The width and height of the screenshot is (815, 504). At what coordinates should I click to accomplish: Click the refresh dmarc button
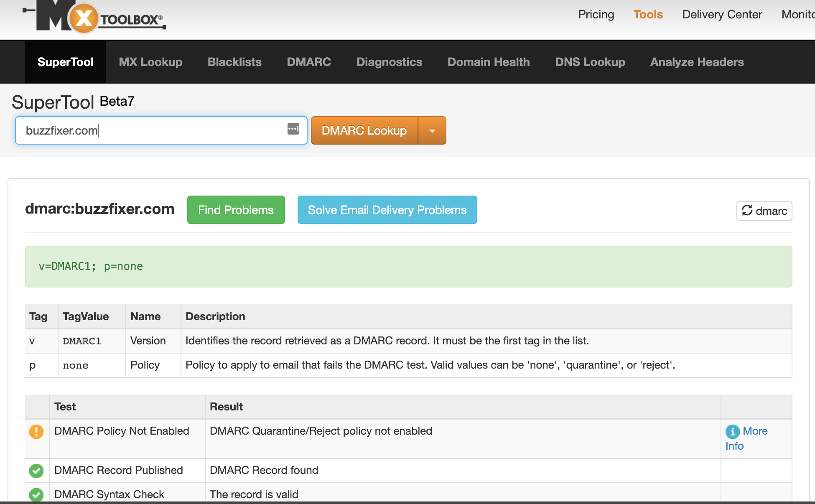[764, 211]
